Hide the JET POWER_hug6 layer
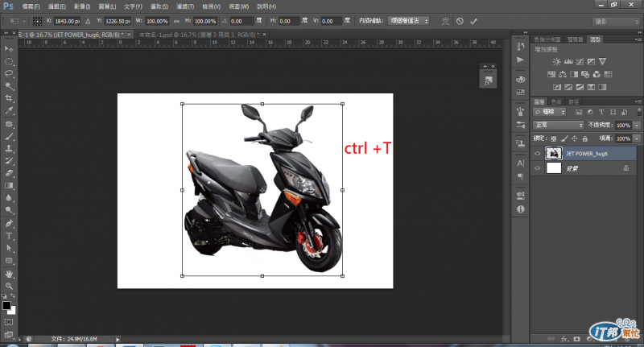Screen dimensions: 644x347 click(537, 154)
